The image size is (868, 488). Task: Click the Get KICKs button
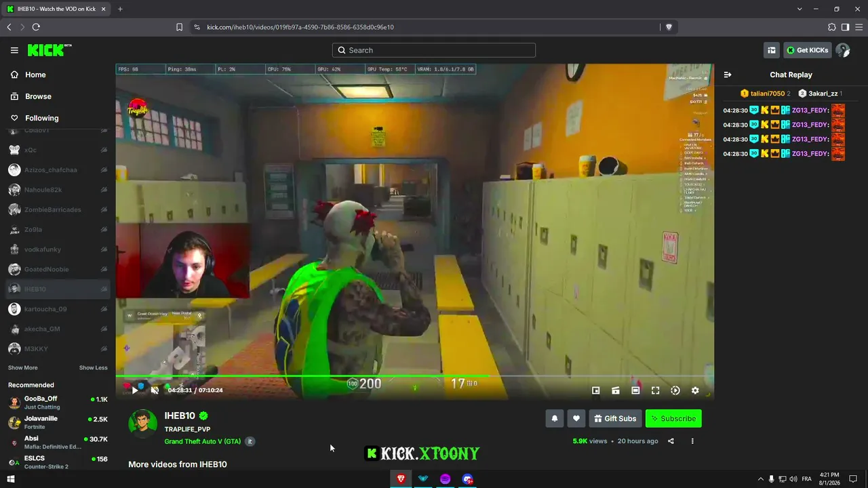click(808, 50)
